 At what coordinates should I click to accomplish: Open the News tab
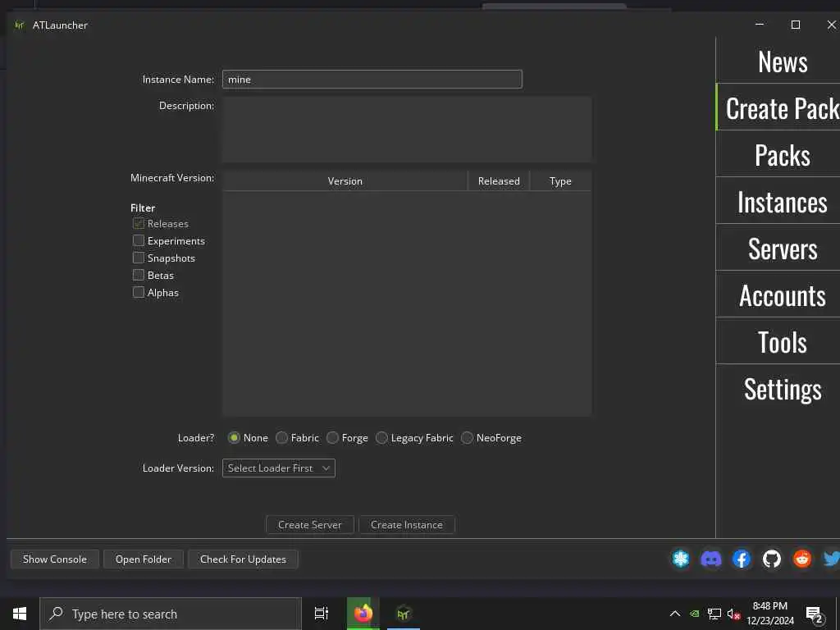click(x=778, y=61)
